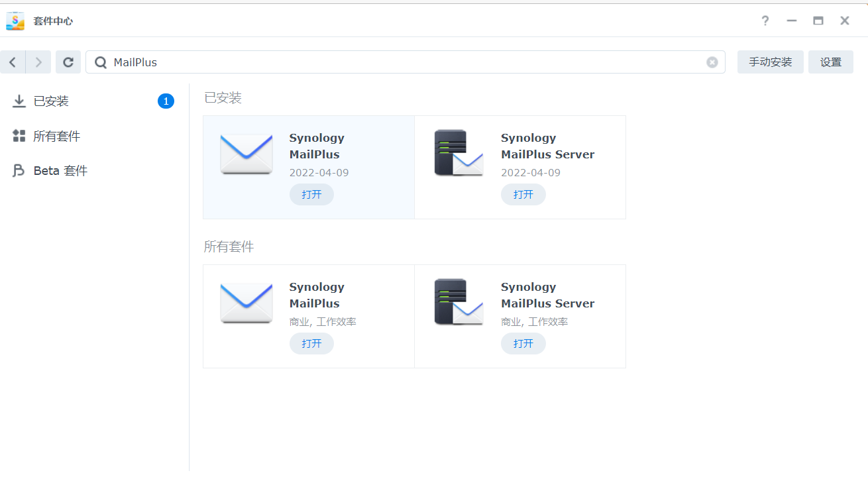Open installed MailPlus Server via 打开
Screen dimensions: 868x479
tap(523, 195)
